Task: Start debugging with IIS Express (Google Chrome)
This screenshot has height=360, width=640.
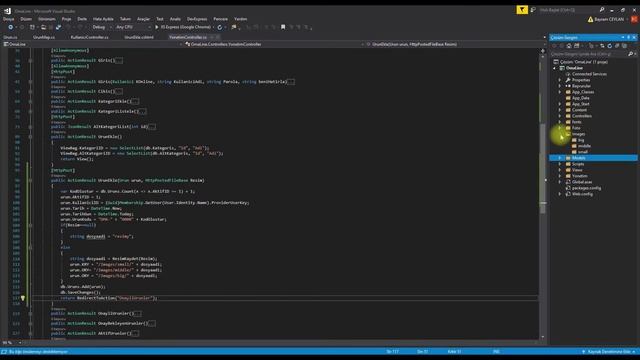Action: point(182,27)
